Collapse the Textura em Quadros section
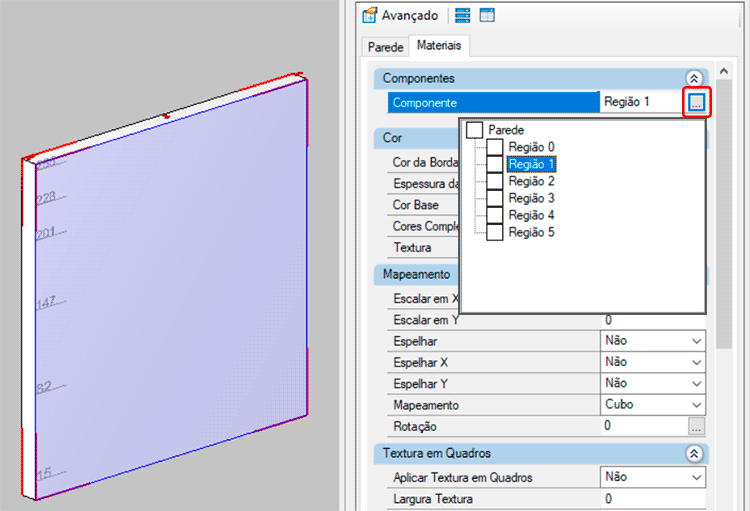This screenshot has height=511, width=750. (693, 453)
